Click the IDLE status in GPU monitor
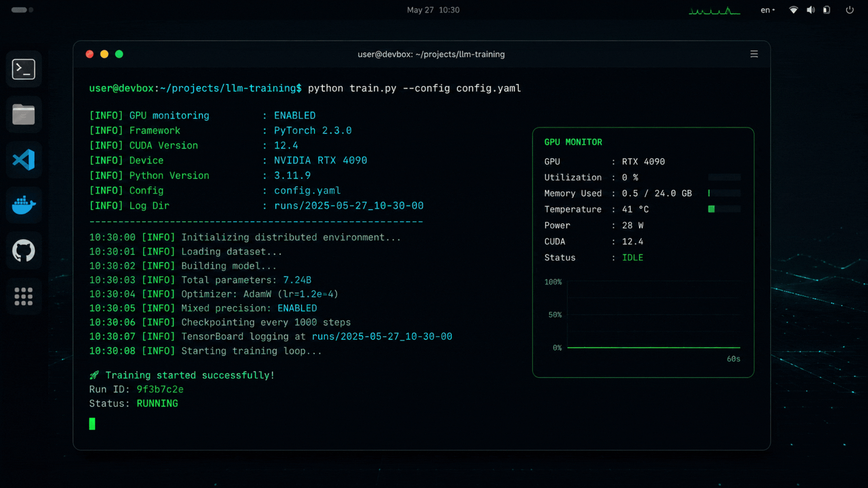This screenshot has height=488, width=868. point(632,258)
